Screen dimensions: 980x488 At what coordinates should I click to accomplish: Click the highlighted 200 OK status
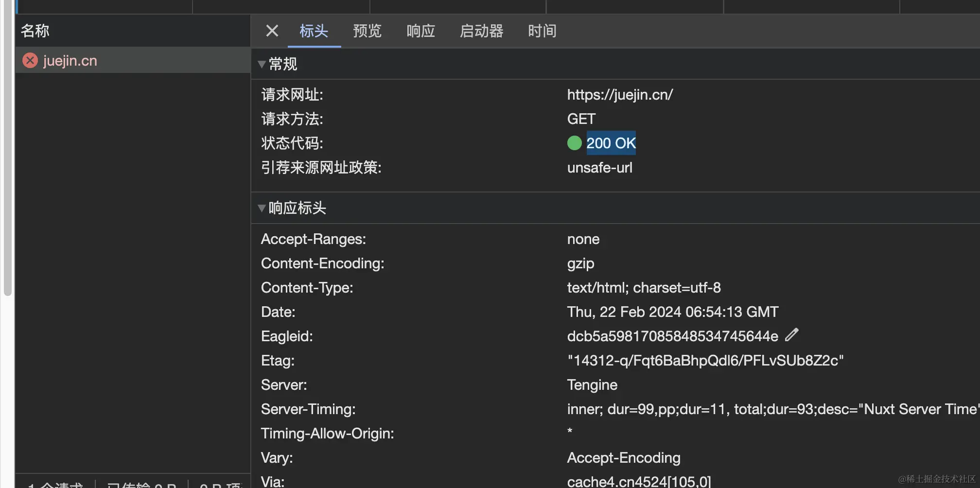(611, 143)
